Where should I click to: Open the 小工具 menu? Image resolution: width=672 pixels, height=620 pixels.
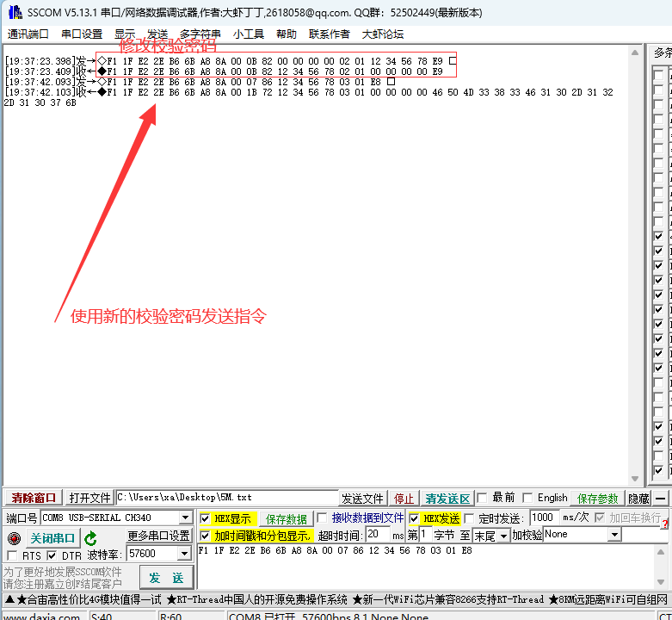[x=248, y=34]
